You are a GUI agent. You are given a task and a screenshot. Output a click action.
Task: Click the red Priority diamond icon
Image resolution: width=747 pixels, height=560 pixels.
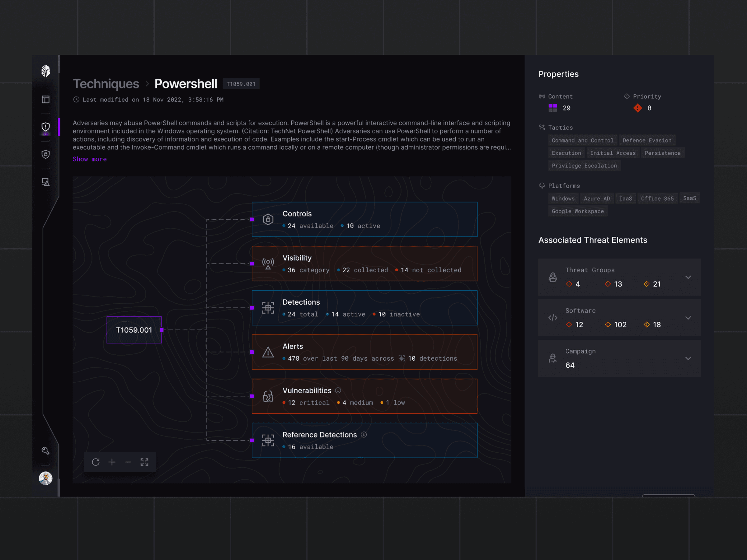tap(637, 108)
